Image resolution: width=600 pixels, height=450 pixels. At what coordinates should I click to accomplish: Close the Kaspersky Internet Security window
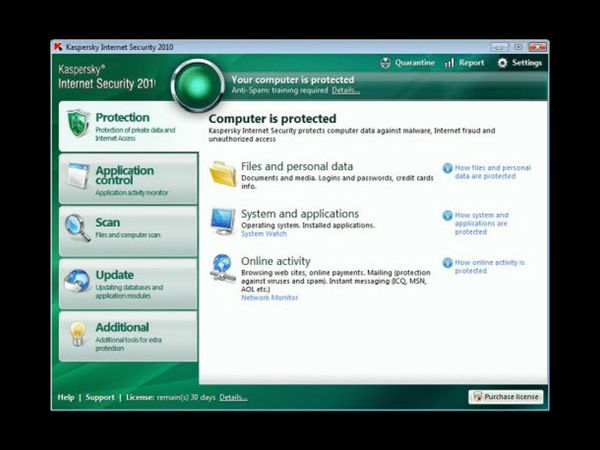[x=537, y=47]
